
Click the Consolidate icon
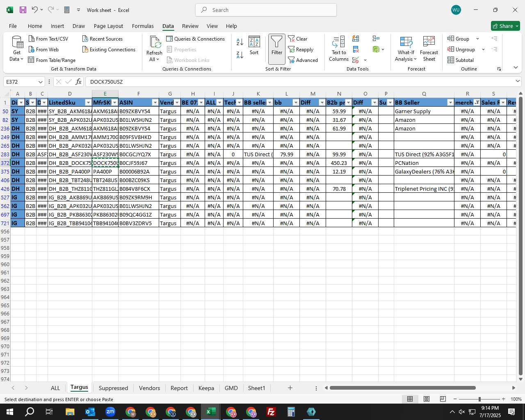[x=376, y=39]
